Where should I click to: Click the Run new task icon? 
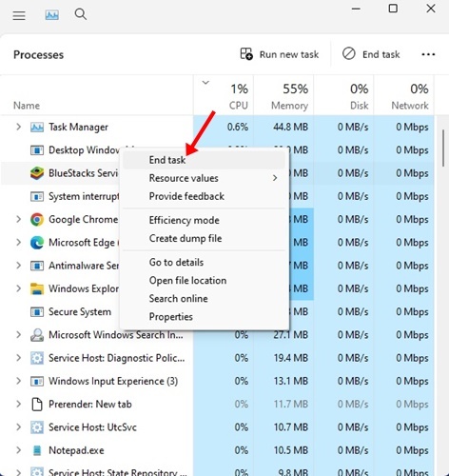pos(246,54)
